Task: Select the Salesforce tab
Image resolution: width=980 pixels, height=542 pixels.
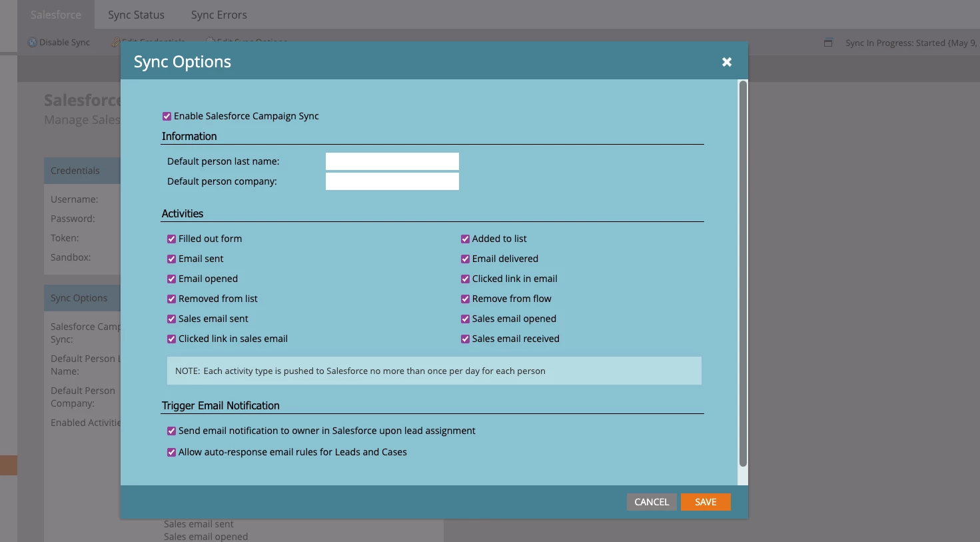Action: coord(56,15)
